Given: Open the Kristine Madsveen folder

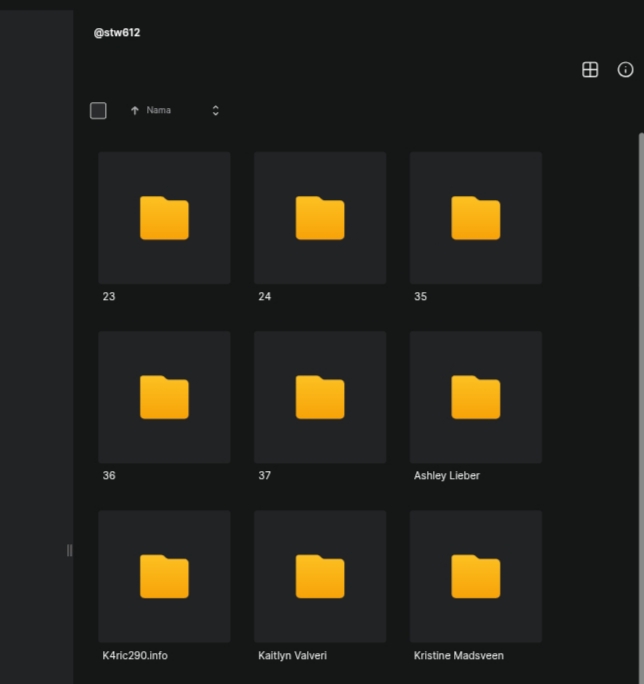Looking at the screenshot, I should (476, 576).
